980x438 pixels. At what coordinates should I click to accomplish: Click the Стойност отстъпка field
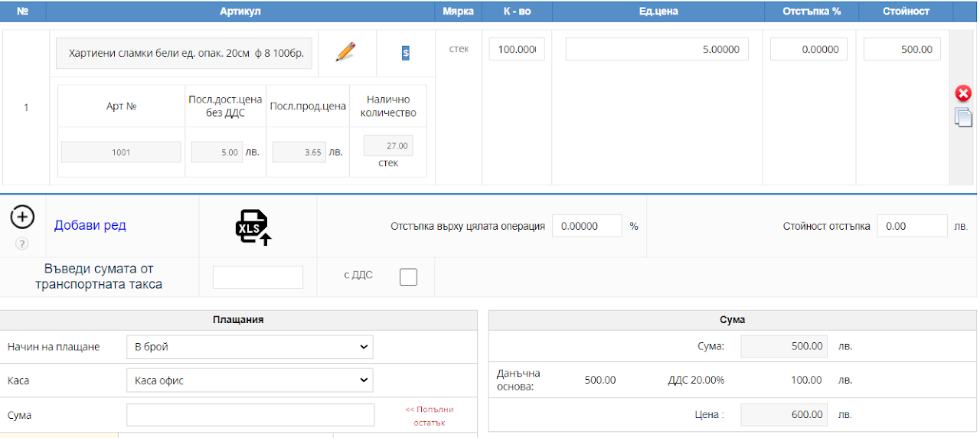point(913,226)
